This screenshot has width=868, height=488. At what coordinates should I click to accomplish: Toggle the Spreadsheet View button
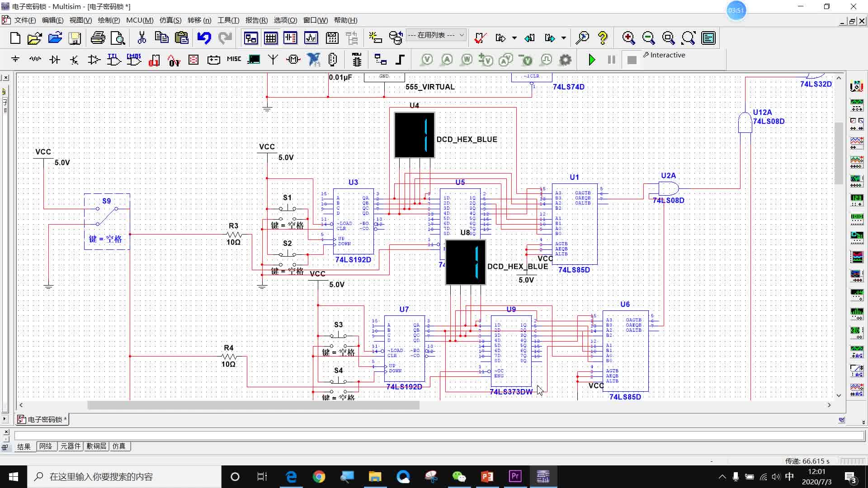pyautogui.click(x=270, y=38)
